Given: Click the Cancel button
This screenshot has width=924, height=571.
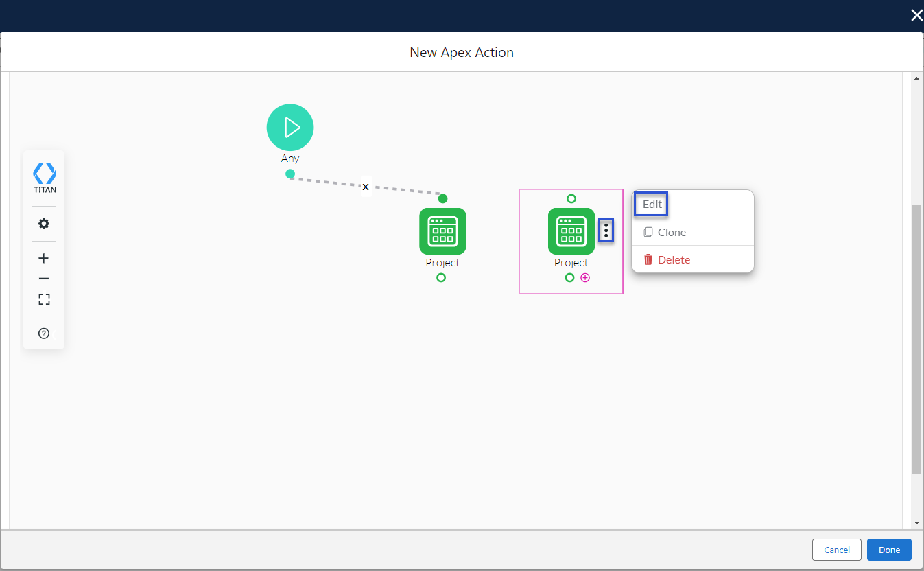Looking at the screenshot, I should [836, 550].
